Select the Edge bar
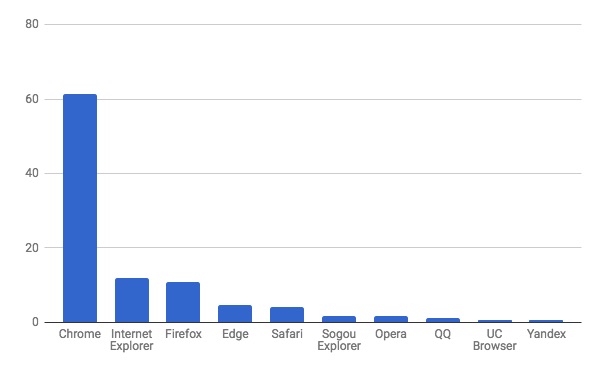 point(235,314)
